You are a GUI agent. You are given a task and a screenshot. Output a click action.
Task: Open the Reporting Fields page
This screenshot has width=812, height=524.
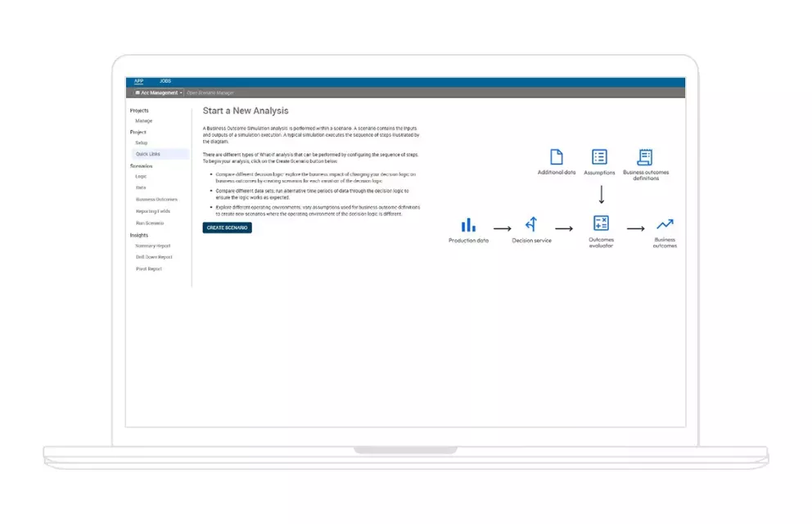[x=154, y=210]
